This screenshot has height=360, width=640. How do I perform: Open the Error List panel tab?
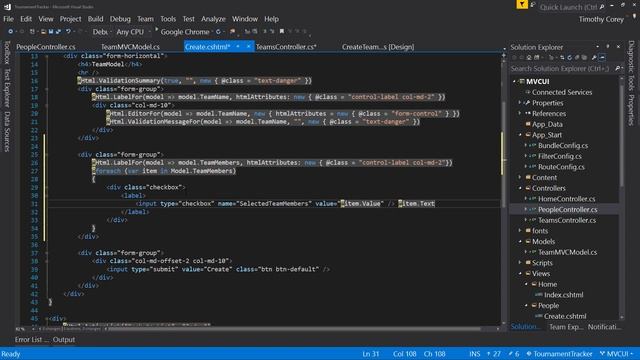click(x=31, y=340)
